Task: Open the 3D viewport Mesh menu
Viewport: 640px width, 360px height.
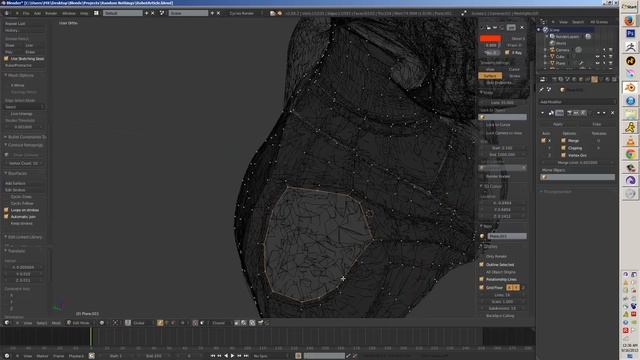Action: (56, 323)
